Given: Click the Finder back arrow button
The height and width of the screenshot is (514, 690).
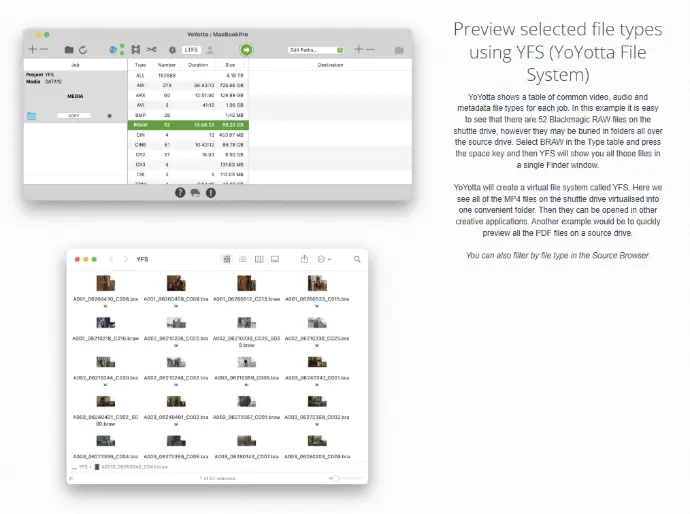Looking at the screenshot, I should 111,259.
